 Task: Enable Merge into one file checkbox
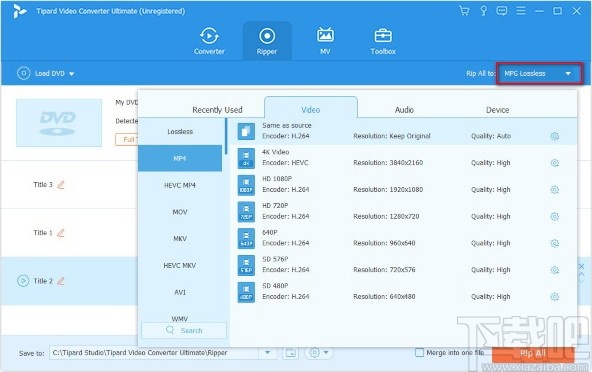(x=419, y=352)
